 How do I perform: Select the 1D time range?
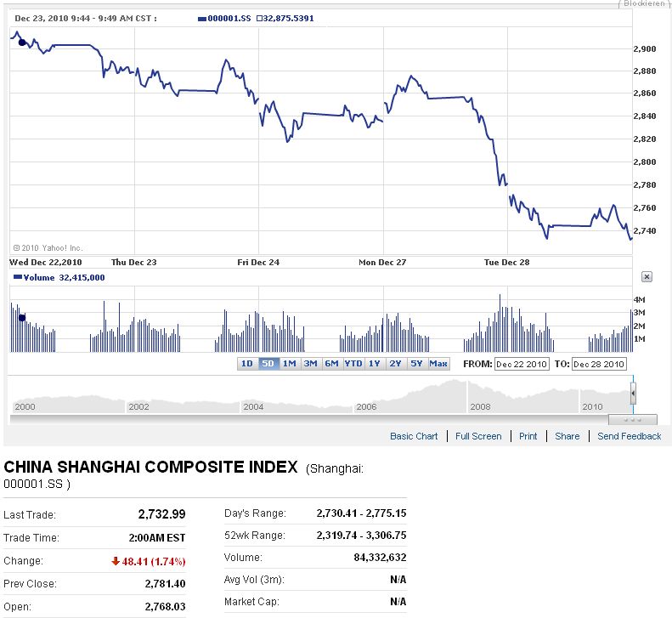pyautogui.click(x=246, y=364)
